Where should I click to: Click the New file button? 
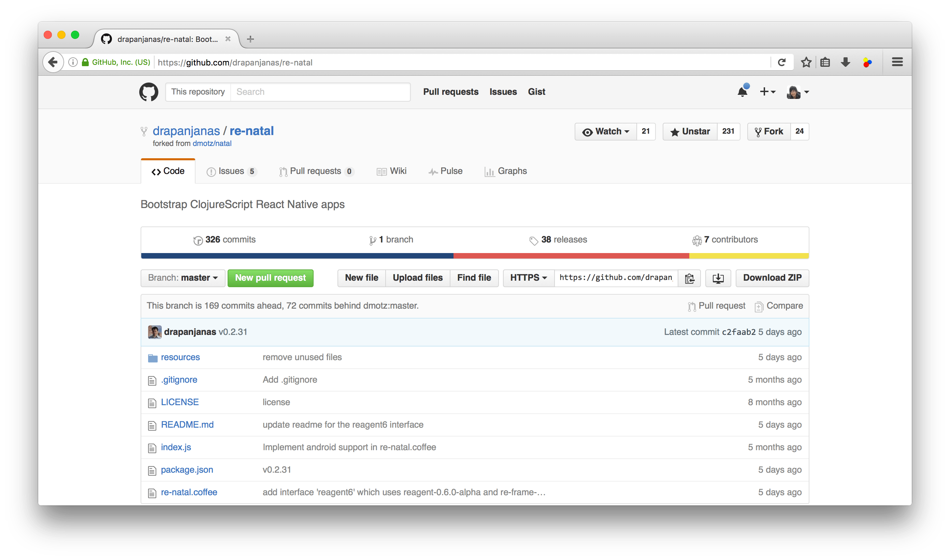click(361, 278)
